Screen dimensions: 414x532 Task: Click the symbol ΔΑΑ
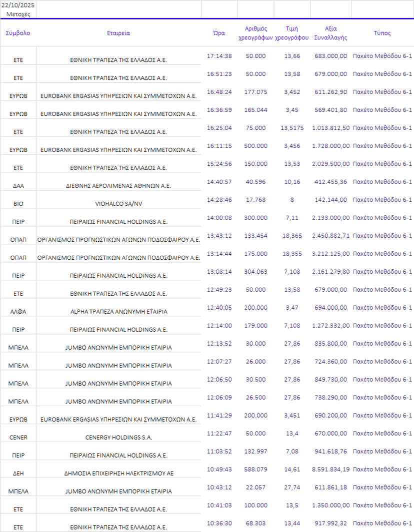click(x=18, y=186)
